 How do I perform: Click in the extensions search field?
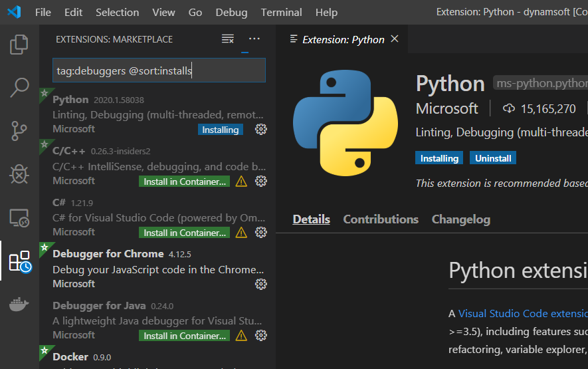(x=159, y=70)
